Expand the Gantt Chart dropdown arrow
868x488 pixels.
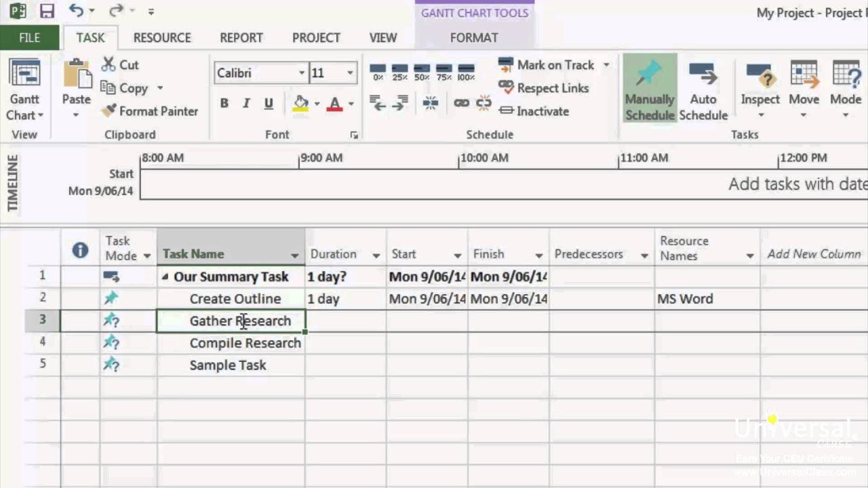40,116
